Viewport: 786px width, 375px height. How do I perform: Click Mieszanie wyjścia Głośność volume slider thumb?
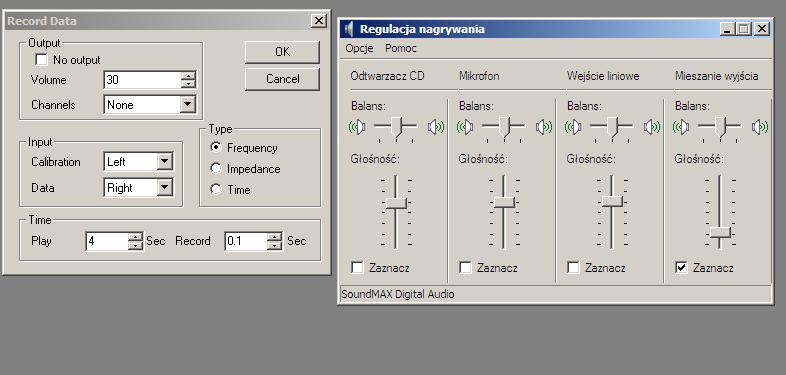(720, 232)
